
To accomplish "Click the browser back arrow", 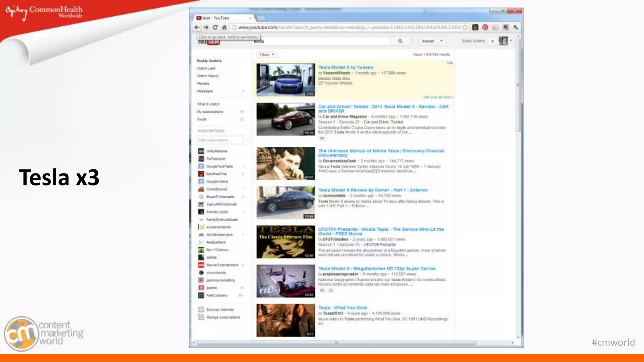I will [197, 27].
